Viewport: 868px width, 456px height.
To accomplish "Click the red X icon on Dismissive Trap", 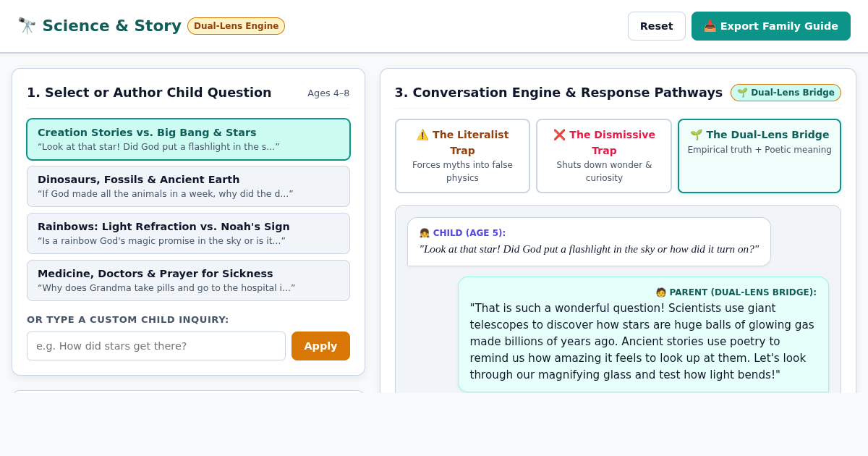I will tap(559, 135).
